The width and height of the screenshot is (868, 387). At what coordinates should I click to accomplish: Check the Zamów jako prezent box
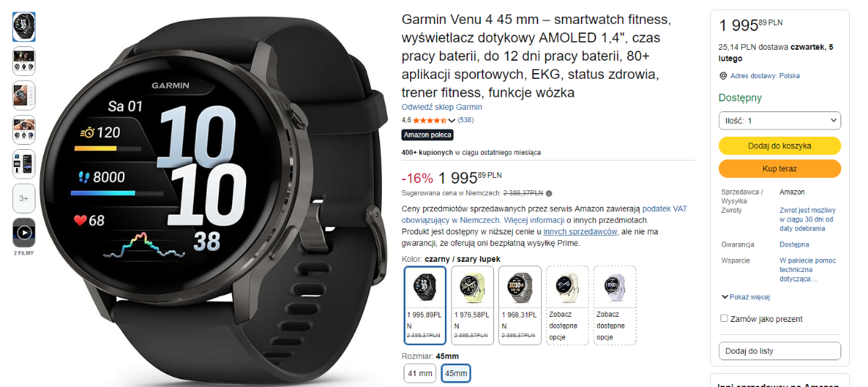tap(724, 318)
